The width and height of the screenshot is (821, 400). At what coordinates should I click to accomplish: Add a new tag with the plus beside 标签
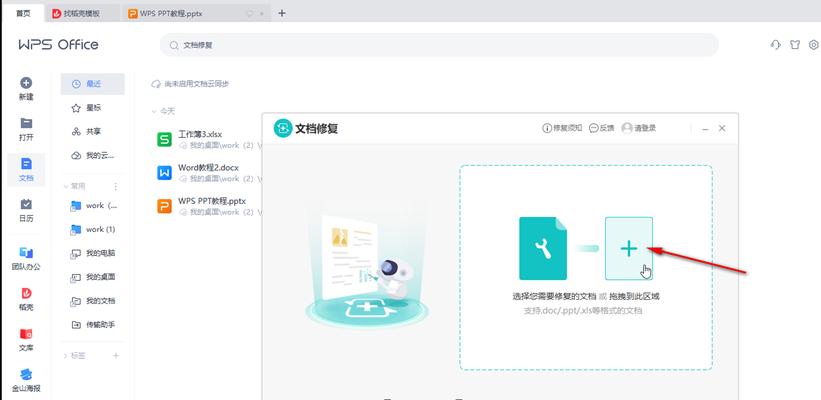click(116, 355)
